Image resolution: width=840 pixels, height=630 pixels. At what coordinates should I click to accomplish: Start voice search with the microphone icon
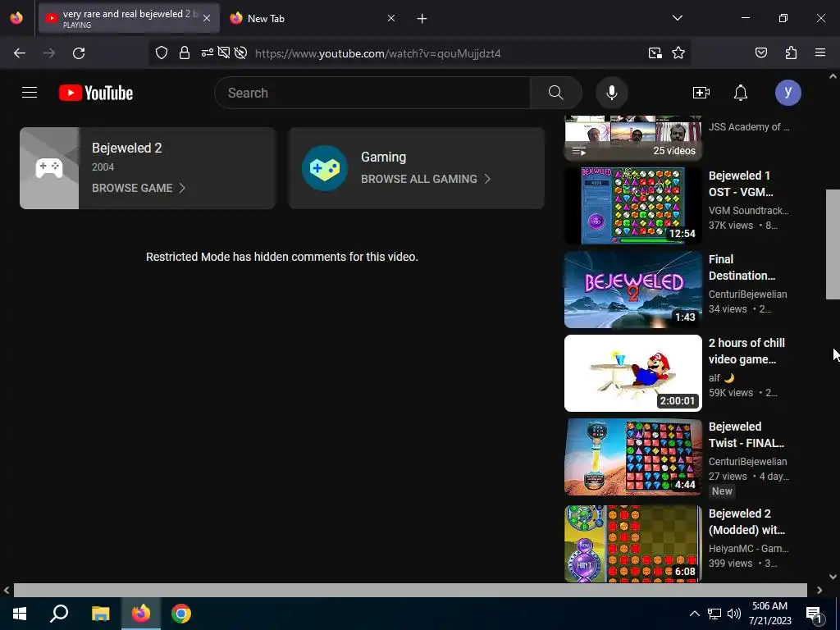(x=611, y=93)
